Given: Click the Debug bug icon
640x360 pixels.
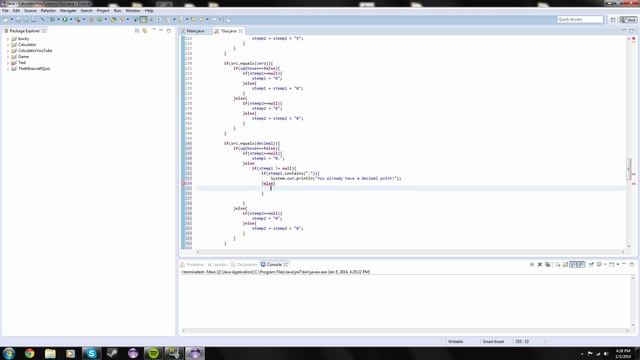Looking at the screenshot, I should coord(52,20).
